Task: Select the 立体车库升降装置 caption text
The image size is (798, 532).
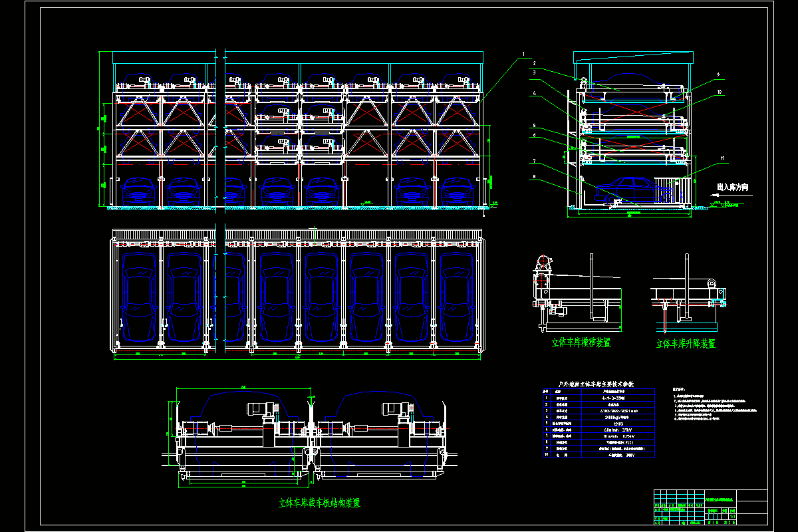Action: click(686, 344)
